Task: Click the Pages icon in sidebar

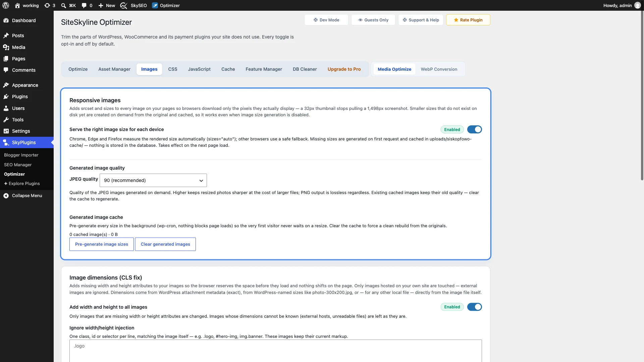Action: pyautogui.click(x=6, y=59)
